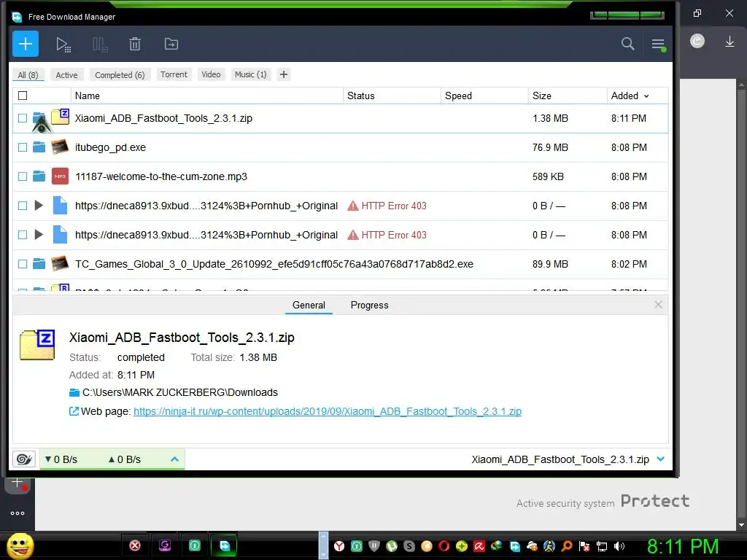Click resume arrow on second HTTP Error 403 row

point(39,234)
